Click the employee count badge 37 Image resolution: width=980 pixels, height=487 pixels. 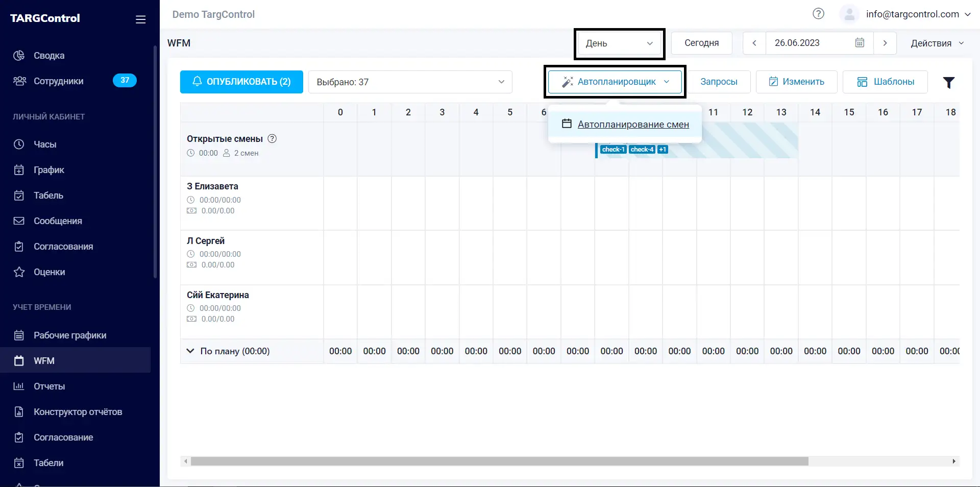coord(125,80)
